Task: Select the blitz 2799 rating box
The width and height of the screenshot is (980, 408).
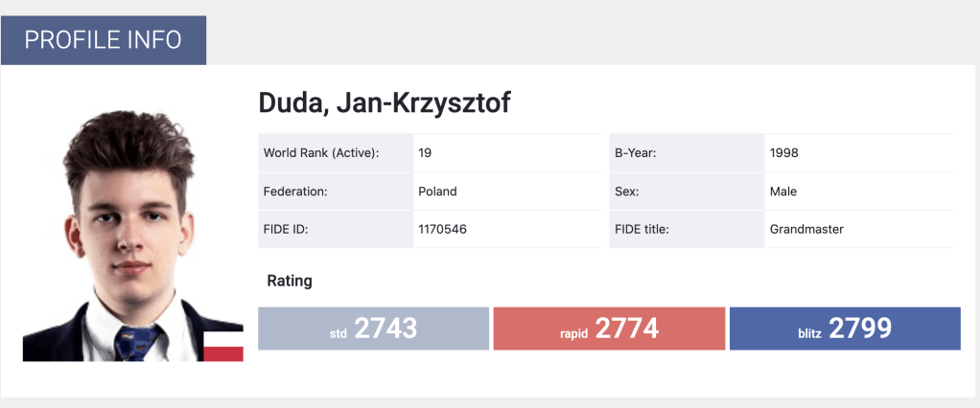Action: pos(845,329)
